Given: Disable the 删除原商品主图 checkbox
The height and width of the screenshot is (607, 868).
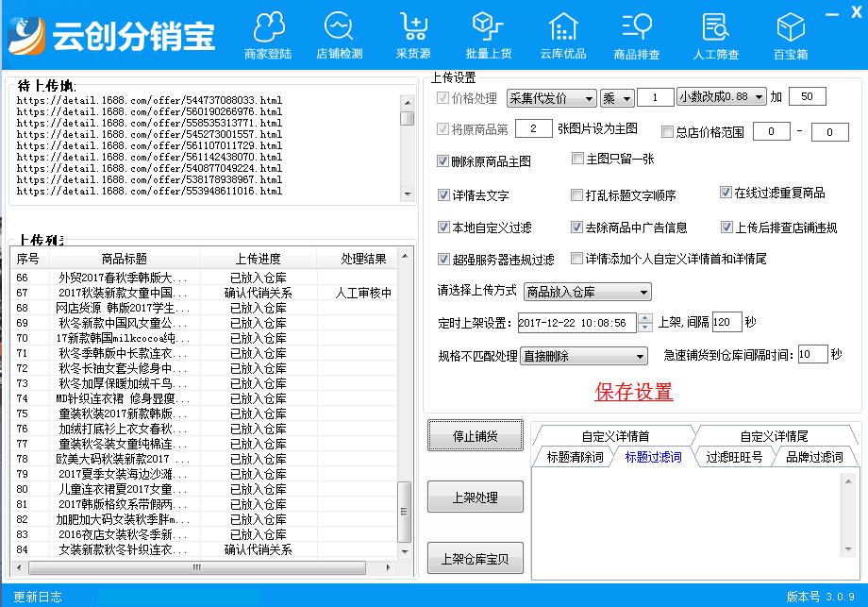Looking at the screenshot, I should coord(442,160).
